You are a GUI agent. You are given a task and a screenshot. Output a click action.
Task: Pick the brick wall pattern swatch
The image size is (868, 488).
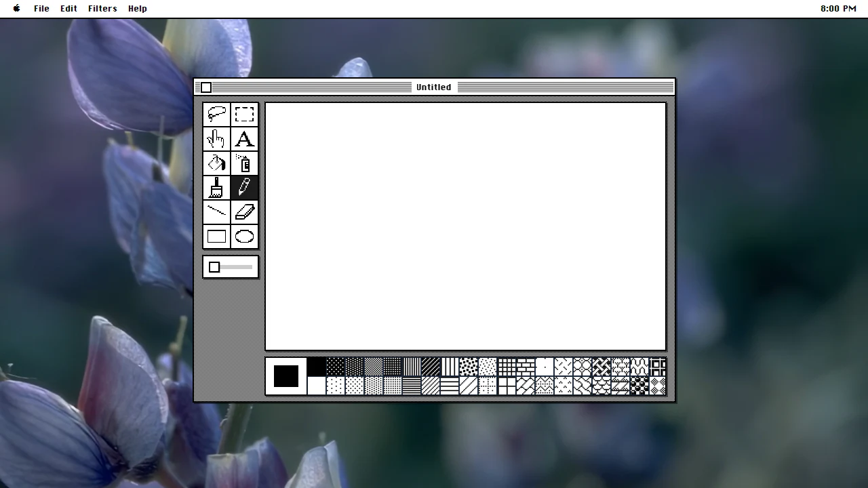(526, 367)
